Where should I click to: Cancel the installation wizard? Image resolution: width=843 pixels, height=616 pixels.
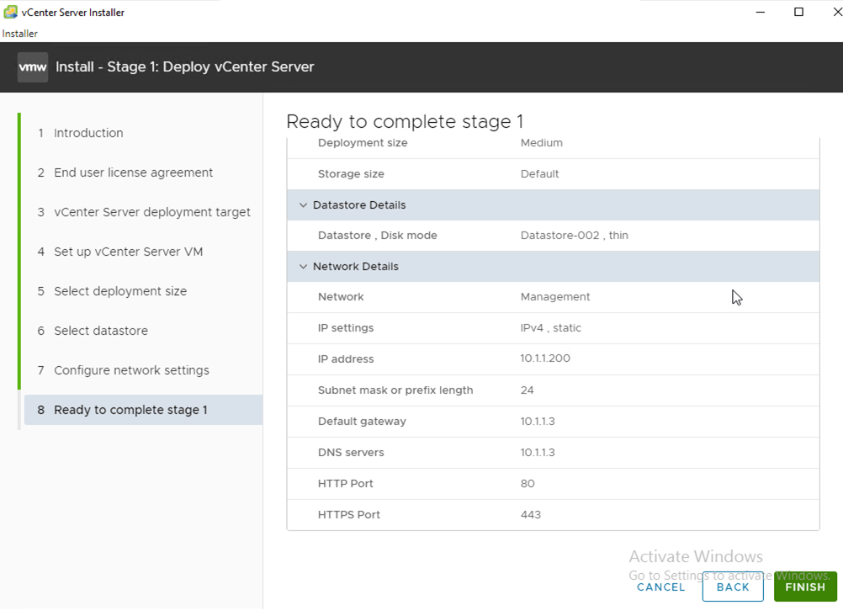point(660,587)
